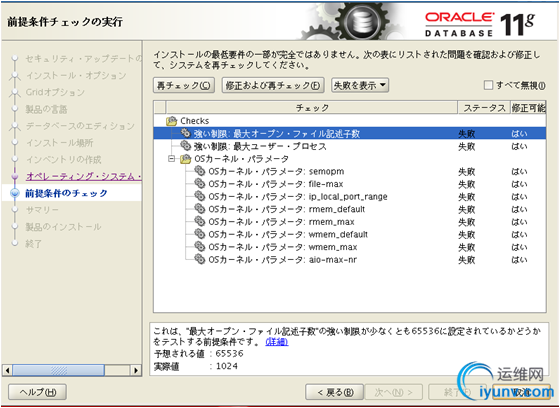This screenshot has width=560, height=408.
Task: Open the 詳細 link
Action: pos(277,342)
